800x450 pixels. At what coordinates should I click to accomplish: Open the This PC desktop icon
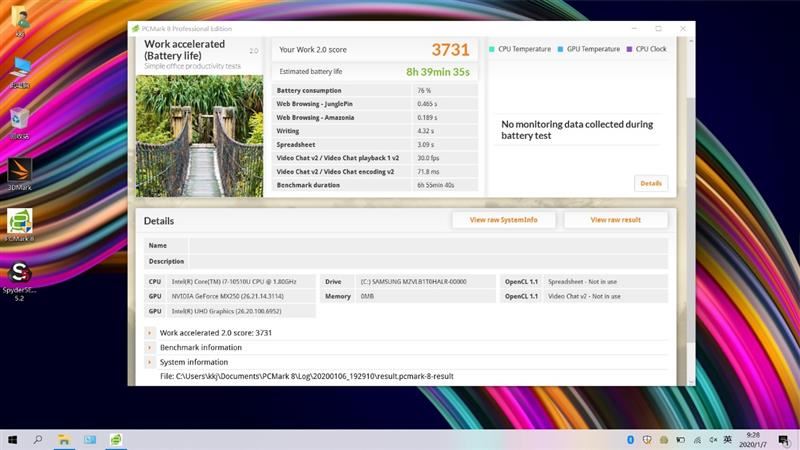pos(20,72)
